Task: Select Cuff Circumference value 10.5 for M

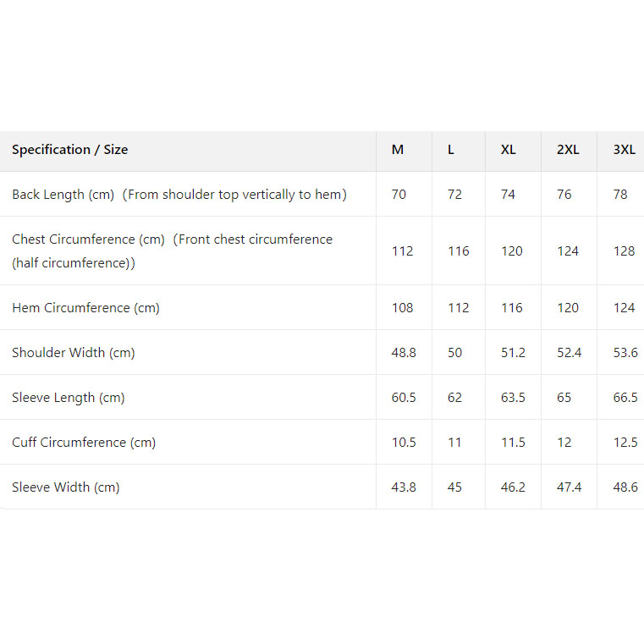Action: point(403,443)
